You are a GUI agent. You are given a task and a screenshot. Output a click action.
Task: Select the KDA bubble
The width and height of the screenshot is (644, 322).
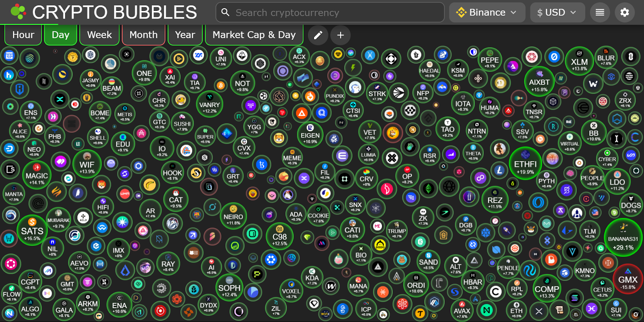click(x=312, y=277)
